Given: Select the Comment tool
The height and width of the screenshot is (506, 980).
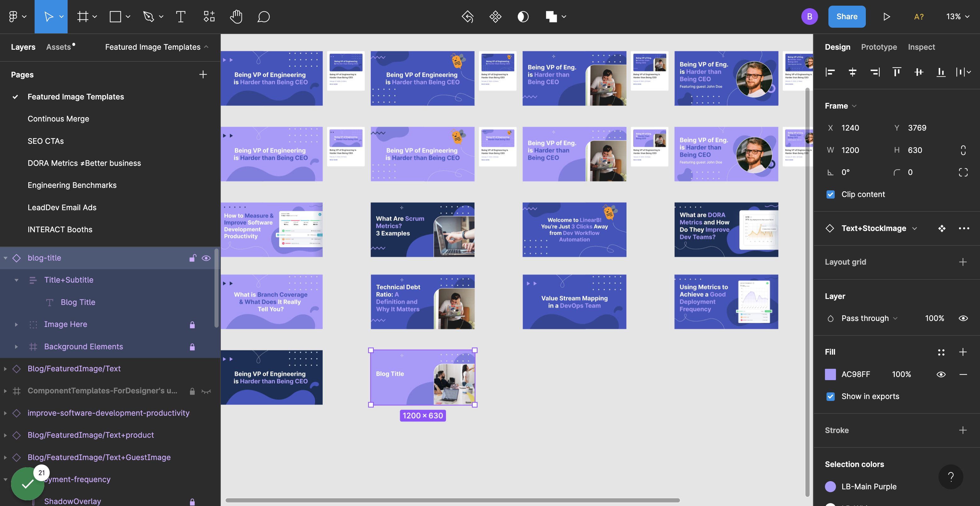Looking at the screenshot, I should [264, 16].
